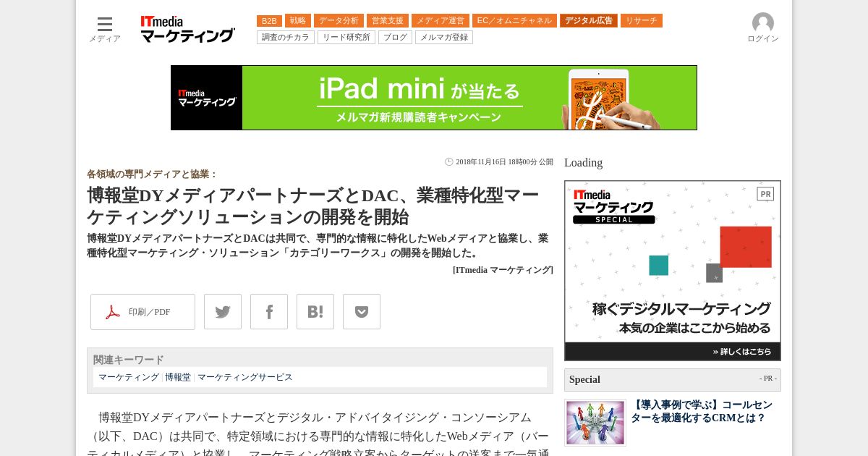Click the ITmedia マーケティング logo
Image resolution: width=868 pixels, height=456 pixels.
click(x=188, y=30)
